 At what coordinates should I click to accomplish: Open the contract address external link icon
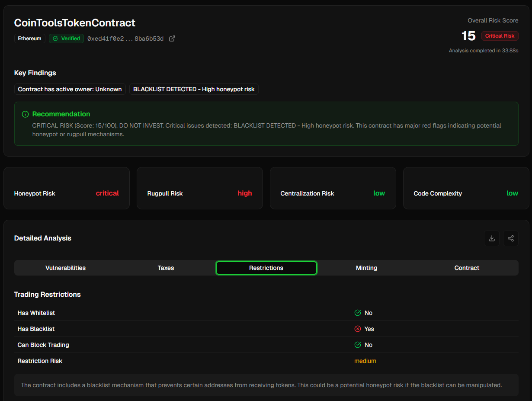(172, 38)
